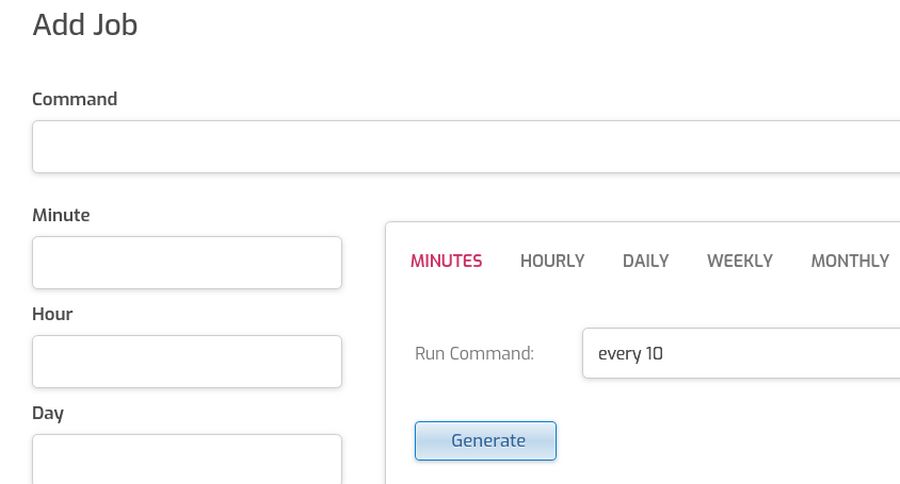
Task: Click the 'Add Job' page heading
Action: point(85,25)
